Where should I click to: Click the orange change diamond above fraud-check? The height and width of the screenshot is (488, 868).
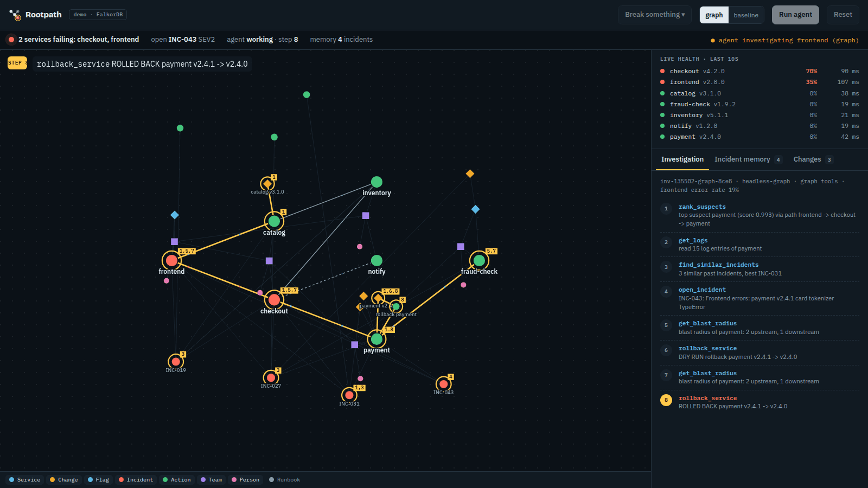pos(470,174)
